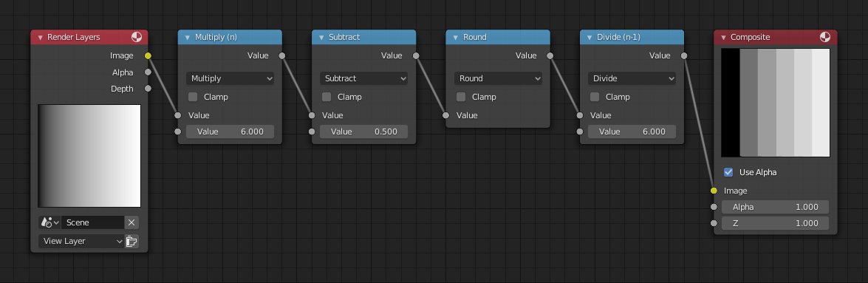This screenshot has height=283, width=868.
Task: Enable Clamp on the Round node
Action: pyautogui.click(x=460, y=97)
